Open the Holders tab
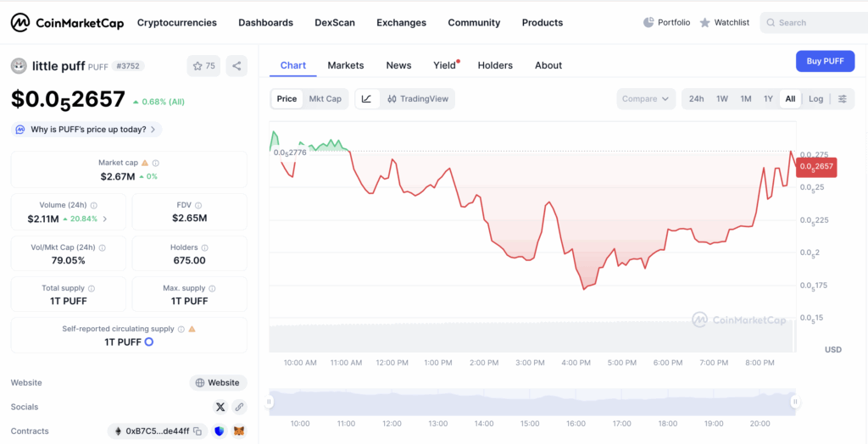Screen dimensions: 868x444 [x=495, y=65]
